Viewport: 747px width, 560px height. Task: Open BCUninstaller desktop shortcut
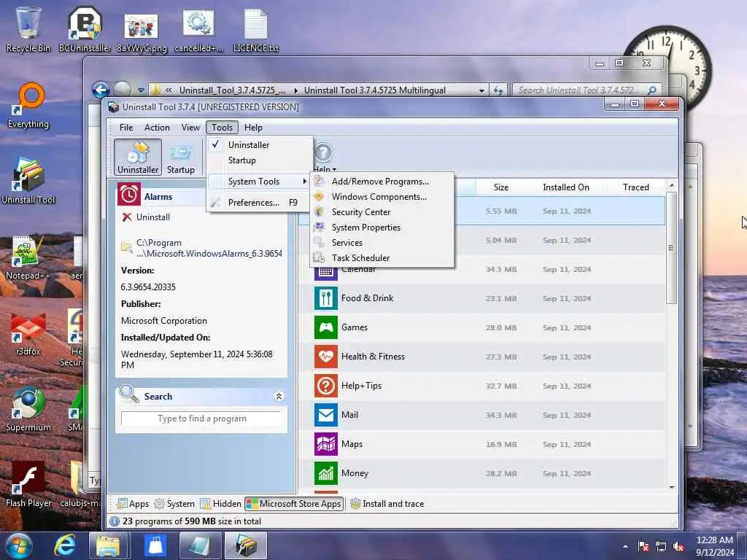coord(85,29)
